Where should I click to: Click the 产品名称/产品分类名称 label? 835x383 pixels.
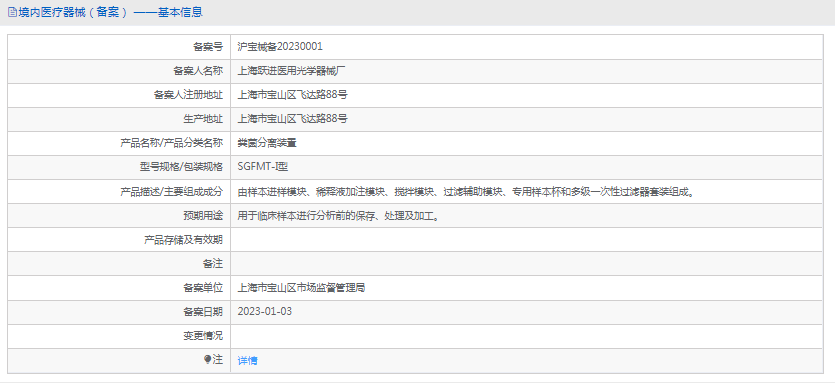tap(172, 143)
